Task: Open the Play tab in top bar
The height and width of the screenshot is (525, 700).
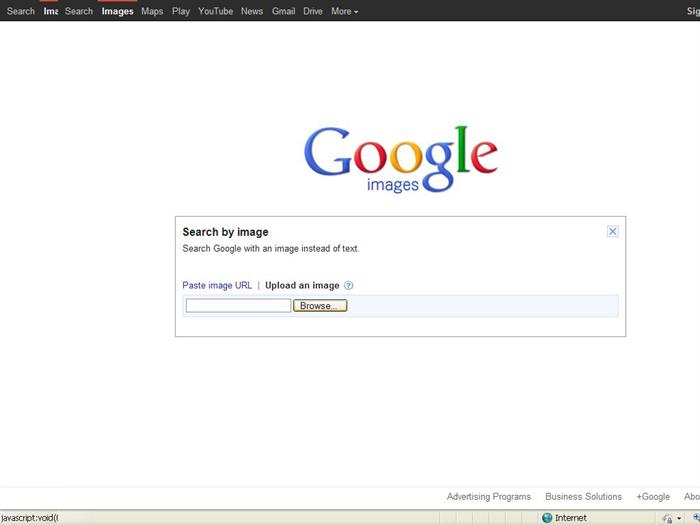Action: [181, 11]
